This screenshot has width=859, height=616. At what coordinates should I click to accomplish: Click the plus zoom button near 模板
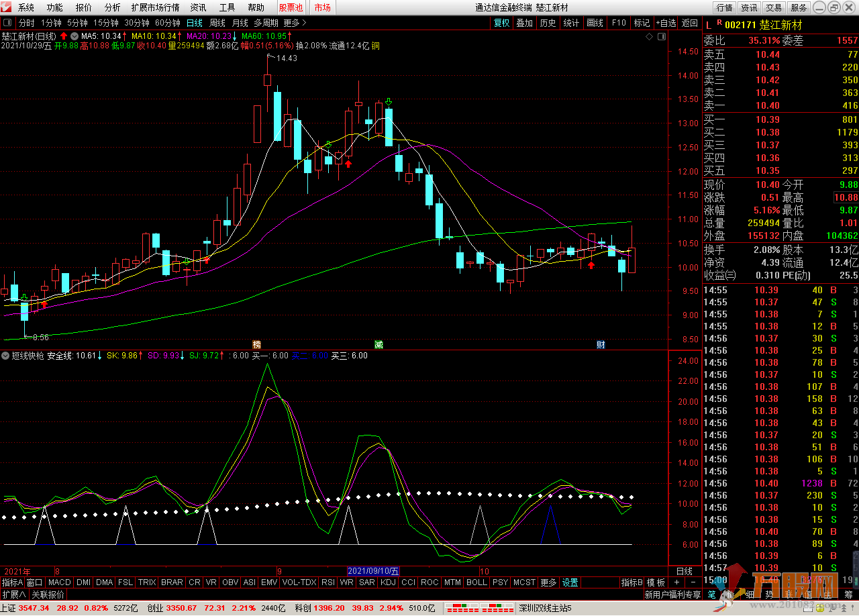pyautogui.click(x=676, y=582)
